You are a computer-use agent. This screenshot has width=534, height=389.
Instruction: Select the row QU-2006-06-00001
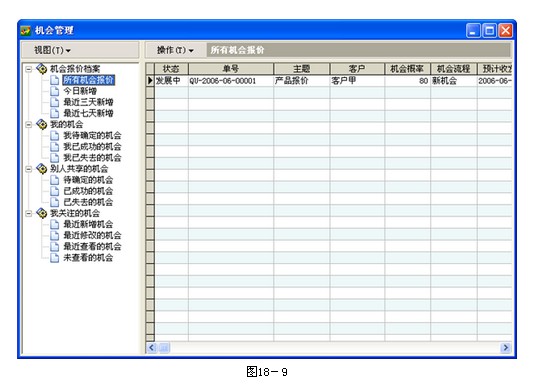coord(329,81)
